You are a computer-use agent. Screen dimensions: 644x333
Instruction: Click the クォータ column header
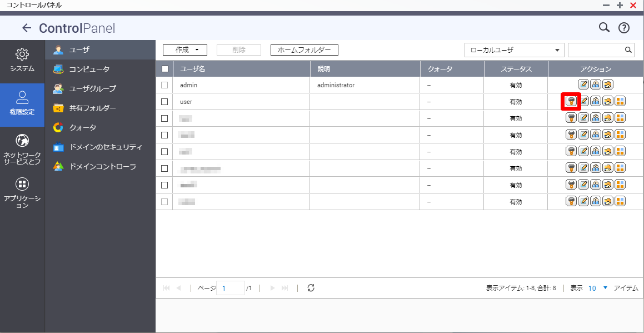(x=452, y=69)
